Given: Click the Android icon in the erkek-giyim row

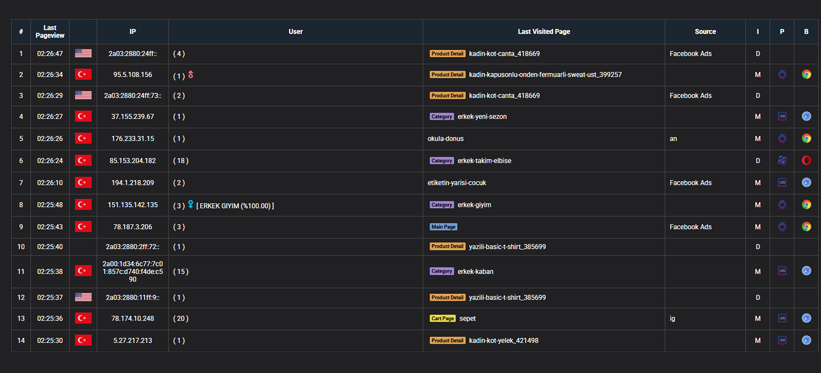Looking at the screenshot, I should coord(782,205).
